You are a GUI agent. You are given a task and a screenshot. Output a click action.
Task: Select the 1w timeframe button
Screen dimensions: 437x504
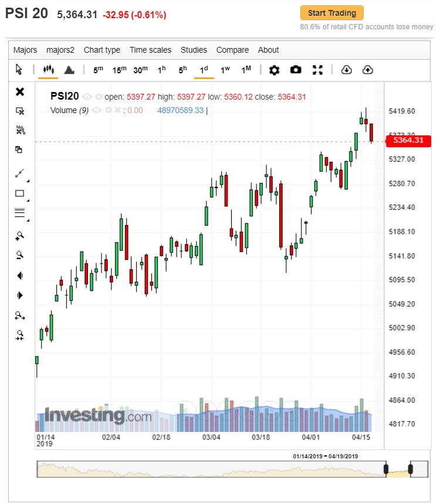pos(225,70)
